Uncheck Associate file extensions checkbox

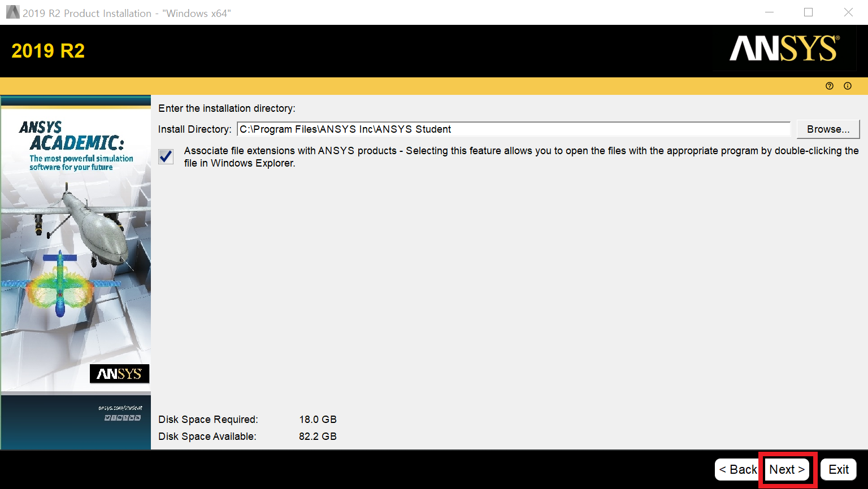pyautogui.click(x=166, y=156)
